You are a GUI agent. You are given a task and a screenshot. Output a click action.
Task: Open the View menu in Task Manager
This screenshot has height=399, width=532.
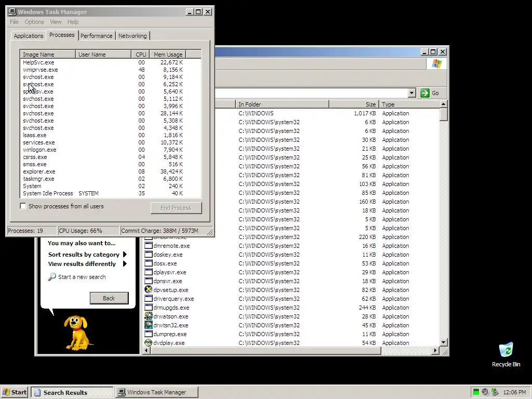(56, 22)
